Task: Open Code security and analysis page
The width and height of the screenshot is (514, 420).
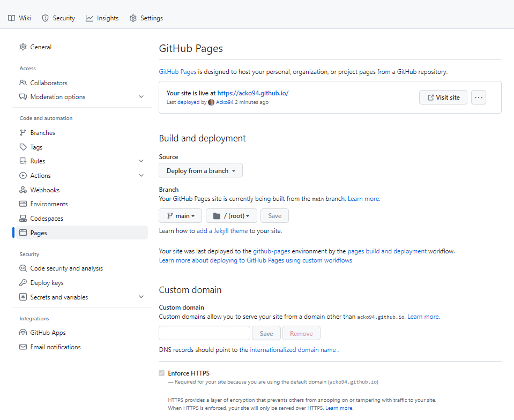Action: (x=82, y=268)
